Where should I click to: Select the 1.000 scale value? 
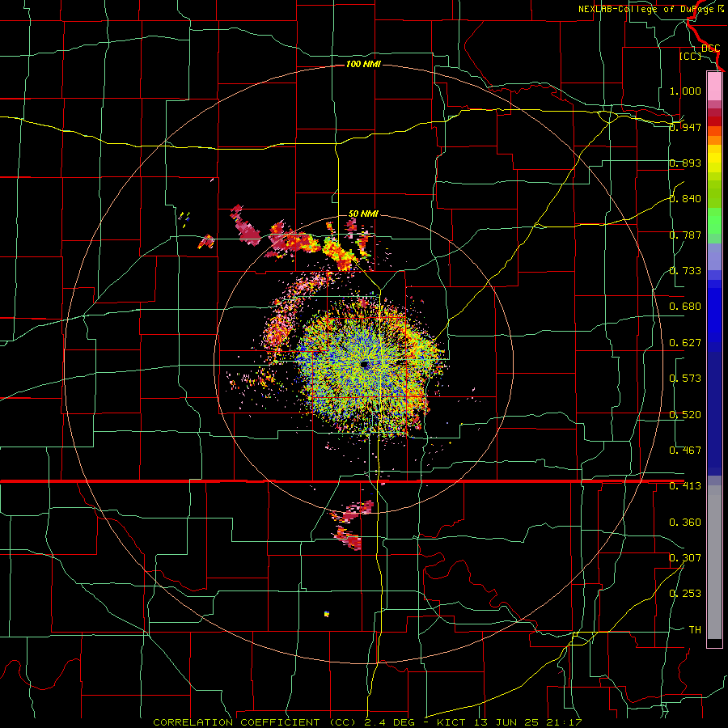(685, 91)
